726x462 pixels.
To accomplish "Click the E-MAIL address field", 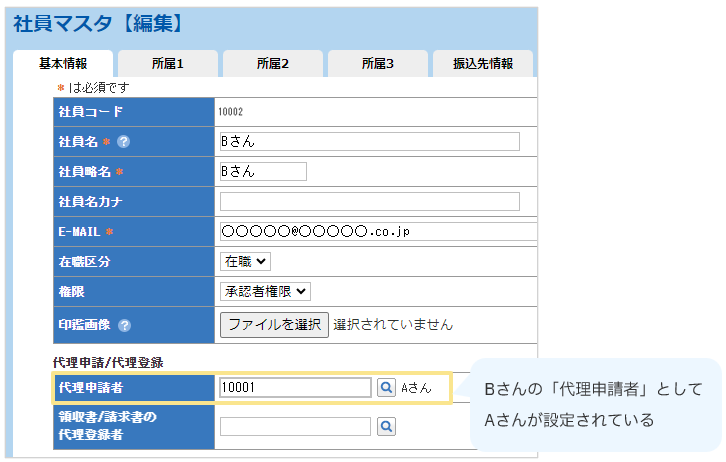I will (x=377, y=231).
